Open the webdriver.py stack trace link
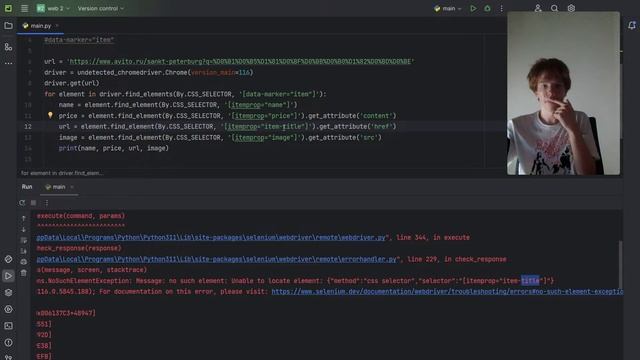Screen dimensions: 640x360 point(211,238)
